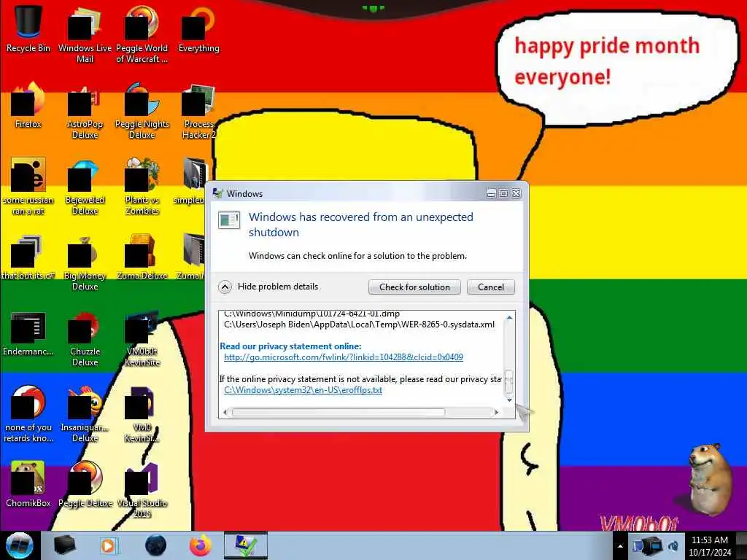
Task: Click the horizontal scrollbar right arrow
Action: coord(497,413)
